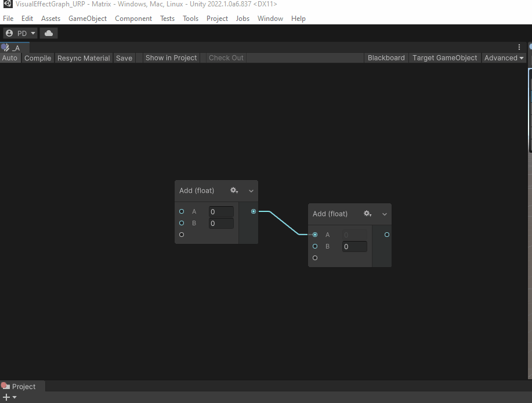The image size is (532, 403).
Task: Click B value field on left Add node
Action: pyautogui.click(x=221, y=224)
